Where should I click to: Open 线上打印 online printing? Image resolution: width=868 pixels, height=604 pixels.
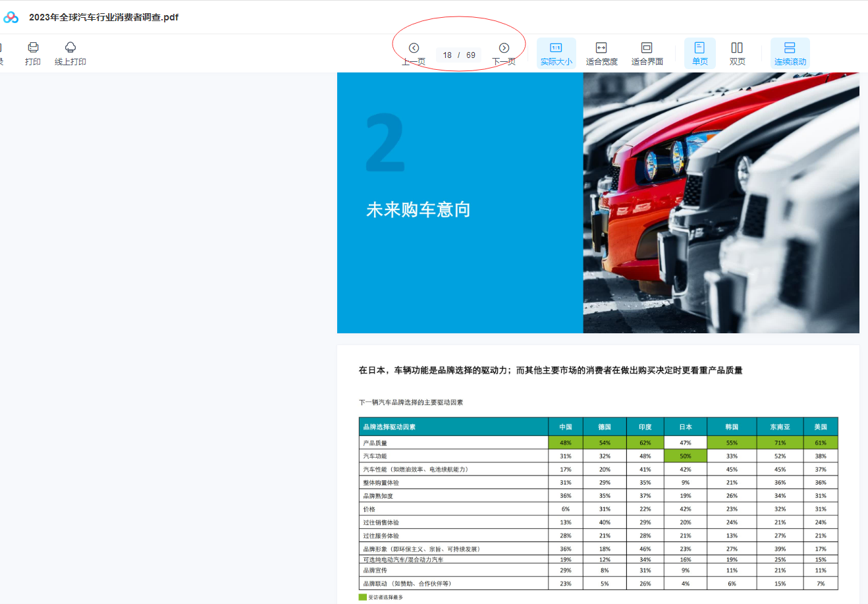70,48
